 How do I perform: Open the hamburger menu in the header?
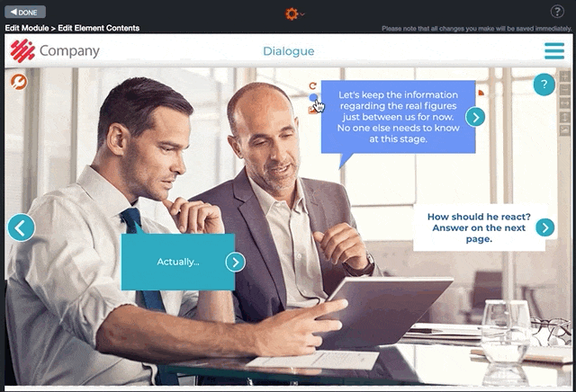pos(554,51)
